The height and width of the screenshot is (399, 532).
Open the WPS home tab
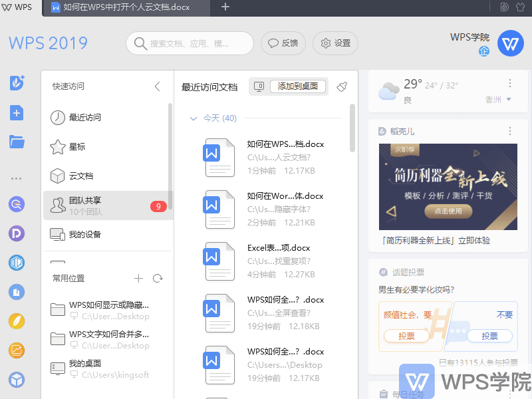(17, 7)
